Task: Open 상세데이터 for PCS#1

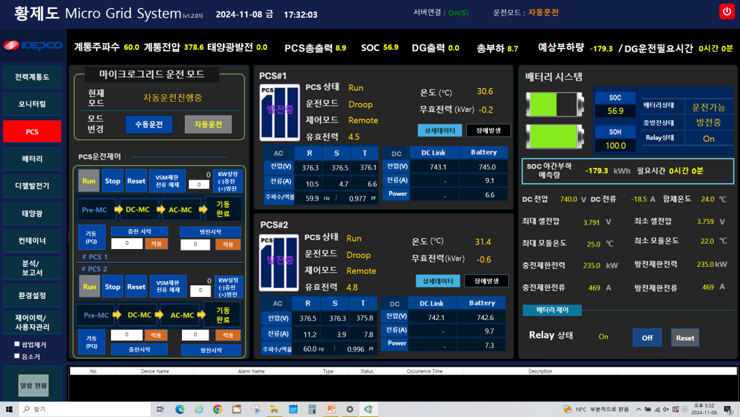Action: 439,130
